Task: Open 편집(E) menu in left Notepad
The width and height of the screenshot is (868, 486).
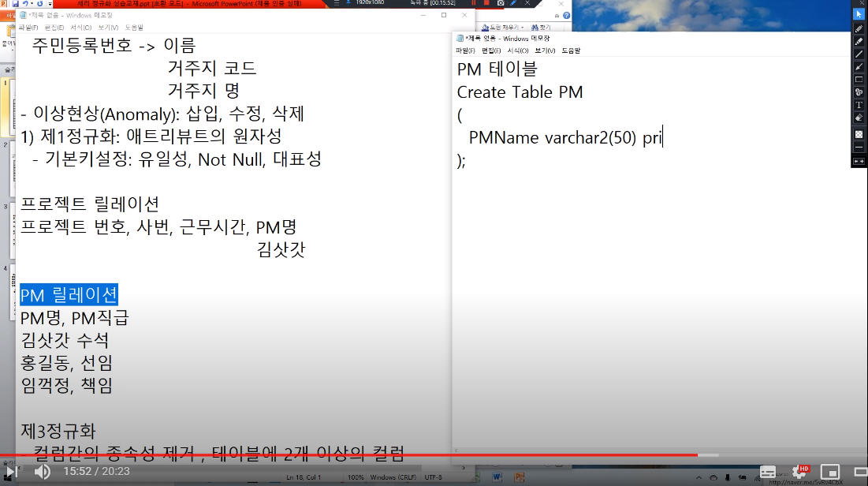Action: (x=54, y=27)
